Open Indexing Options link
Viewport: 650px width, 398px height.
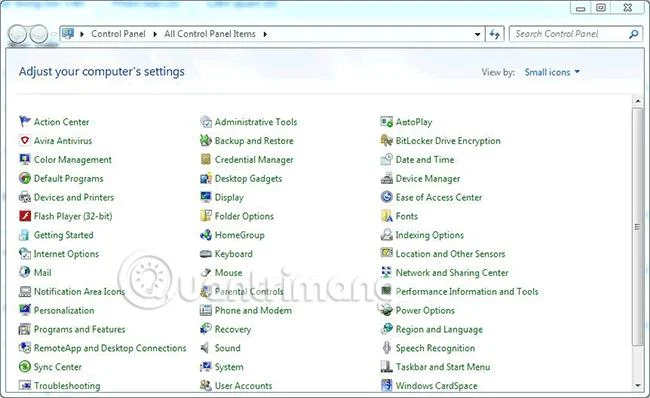(429, 235)
